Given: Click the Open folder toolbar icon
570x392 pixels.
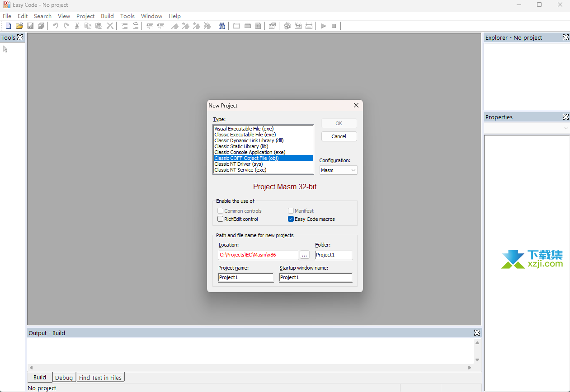Looking at the screenshot, I should [19, 26].
